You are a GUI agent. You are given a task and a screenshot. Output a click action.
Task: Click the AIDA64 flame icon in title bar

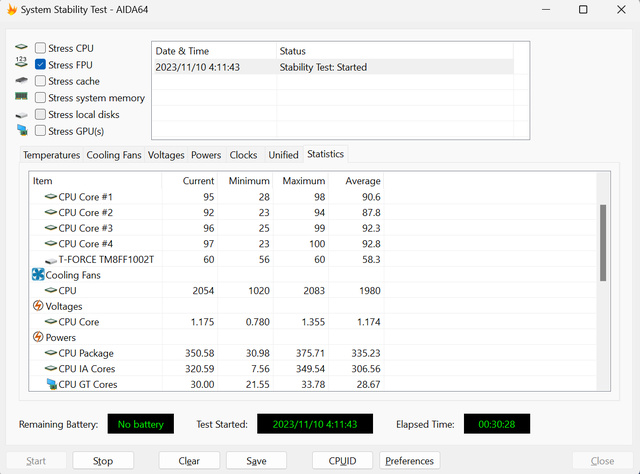[x=12, y=9]
